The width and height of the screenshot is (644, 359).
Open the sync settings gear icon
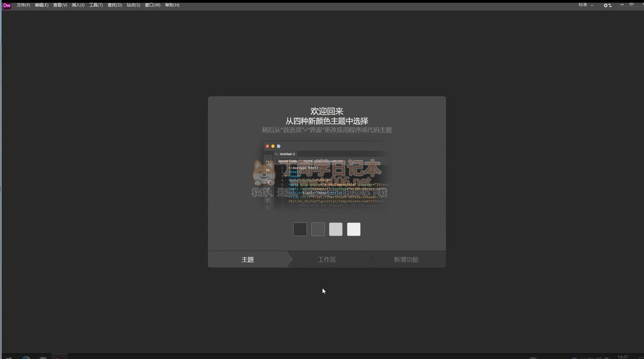[608, 5]
